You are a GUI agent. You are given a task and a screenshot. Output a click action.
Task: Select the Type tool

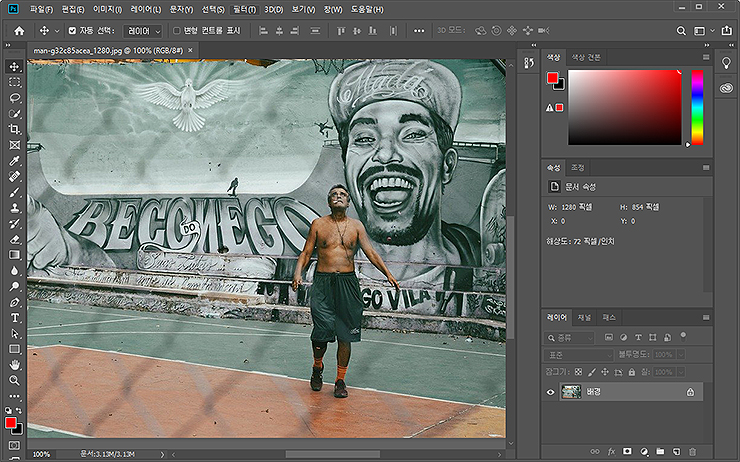15,318
